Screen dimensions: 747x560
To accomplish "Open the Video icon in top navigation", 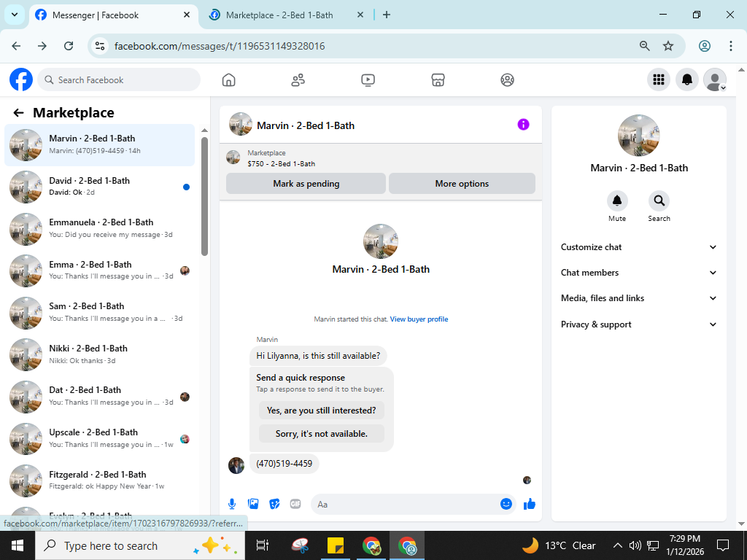I will 368,80.
